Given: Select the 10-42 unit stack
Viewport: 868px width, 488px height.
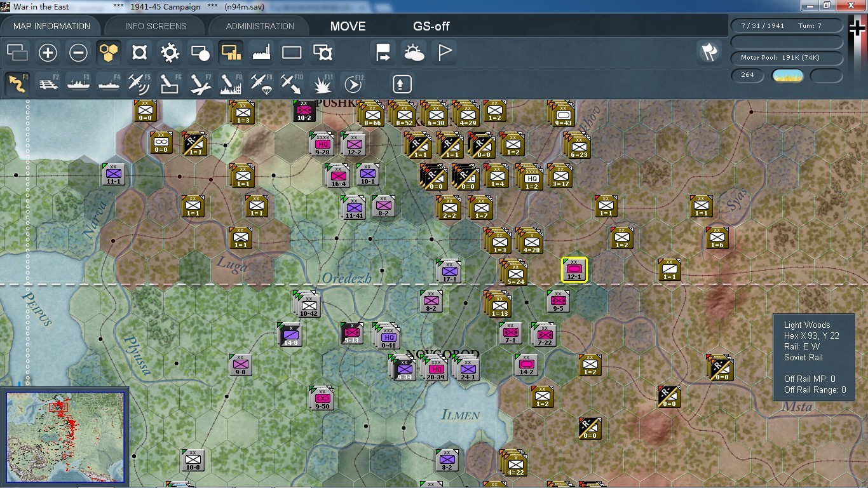Looking at the screenshot, I should (x=308, y=306).
